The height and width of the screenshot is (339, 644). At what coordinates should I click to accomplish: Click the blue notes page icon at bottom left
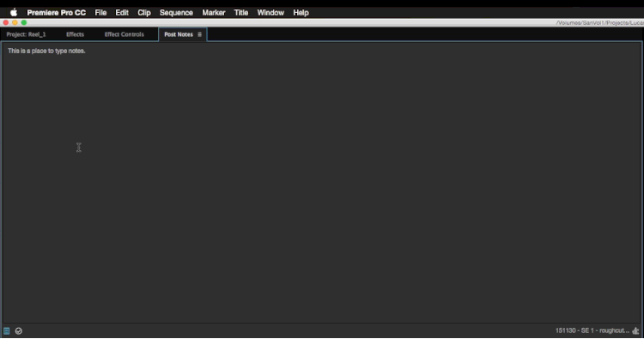pyautogui.click(x=7, y=330)
